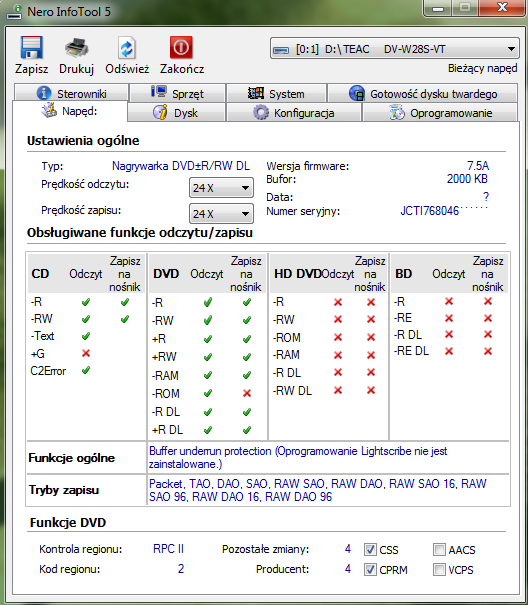Click DVD +R DL write checkmark

(247, 429)
